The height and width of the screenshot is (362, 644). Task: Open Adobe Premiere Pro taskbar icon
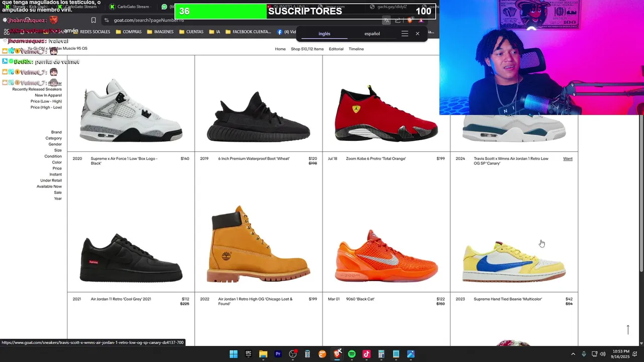click(x=278, y=354)
